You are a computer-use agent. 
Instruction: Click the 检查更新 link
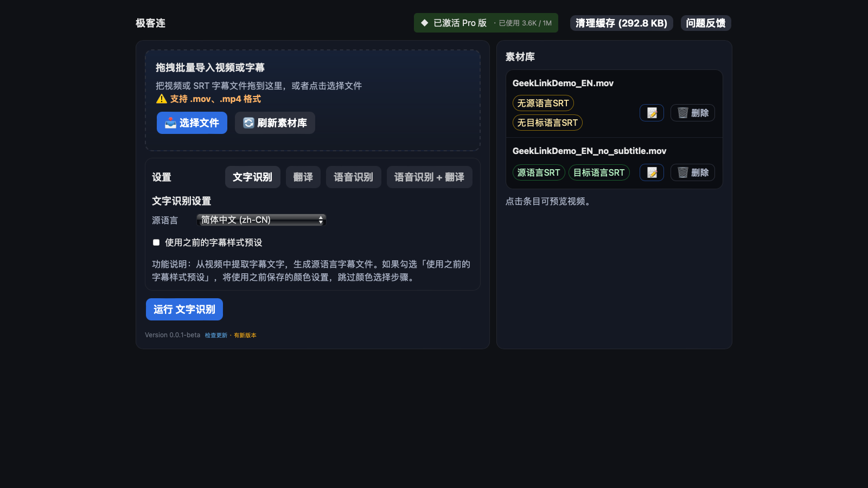[x=216, y=335]
